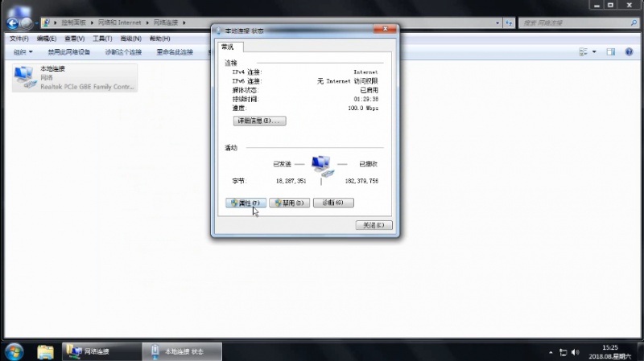Open the 文件(F) menu
Screen dimensions: 644x361
pyautogui.click(x=19, y=39)
